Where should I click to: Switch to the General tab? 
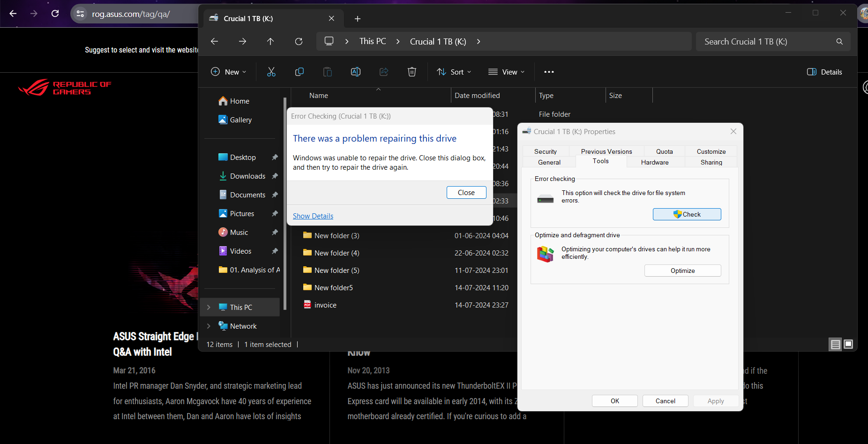(549, 162)
